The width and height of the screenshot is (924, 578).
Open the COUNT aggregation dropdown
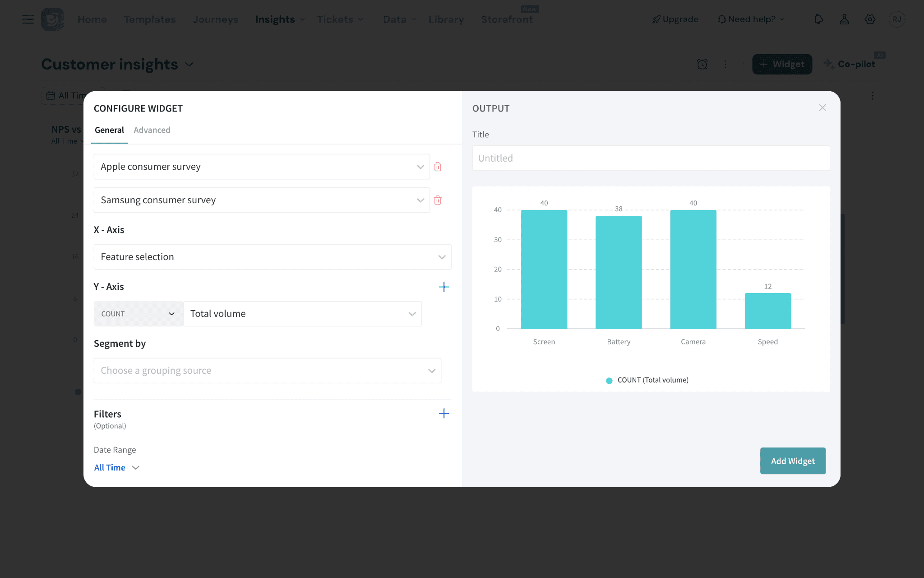pyautogui.click(x=138, y=314)
